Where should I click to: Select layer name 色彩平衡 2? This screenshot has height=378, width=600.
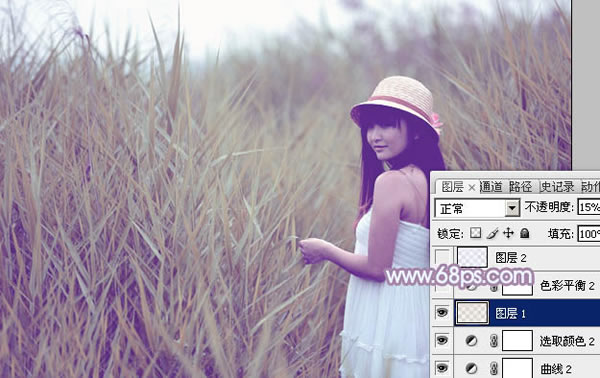(x=567, y=285)
